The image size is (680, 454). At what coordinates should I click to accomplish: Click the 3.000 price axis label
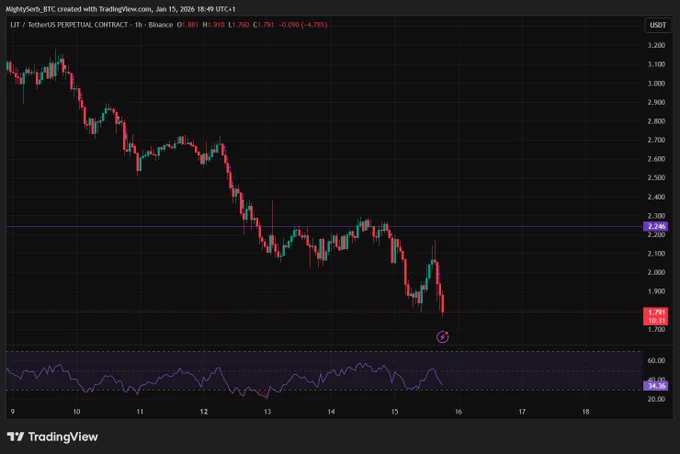(656, 83)
